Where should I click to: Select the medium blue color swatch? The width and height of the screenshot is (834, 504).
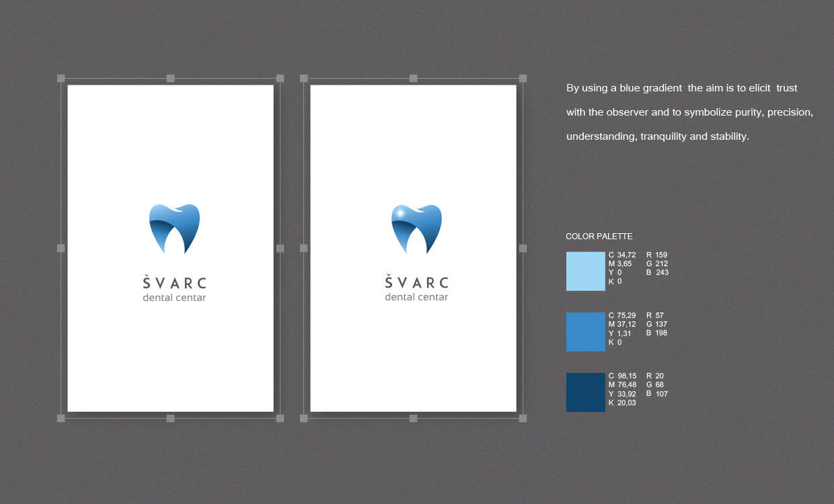(585, 331)
